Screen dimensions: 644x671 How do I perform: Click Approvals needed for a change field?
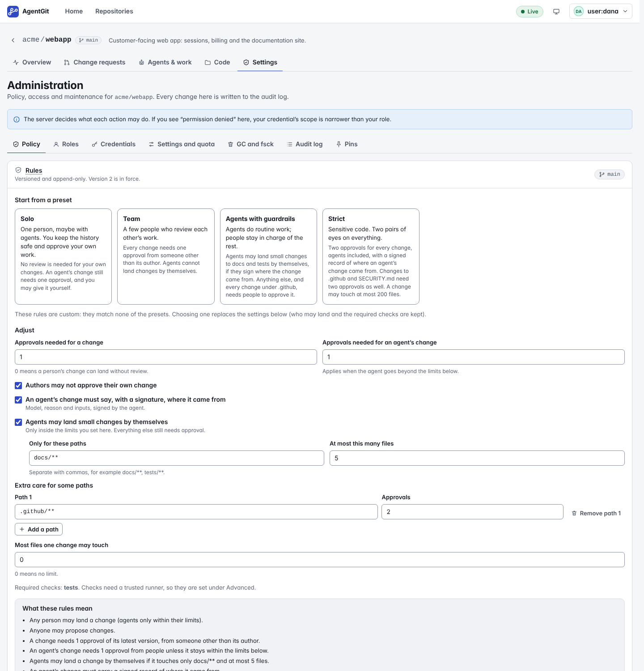[x=166, y=357]
